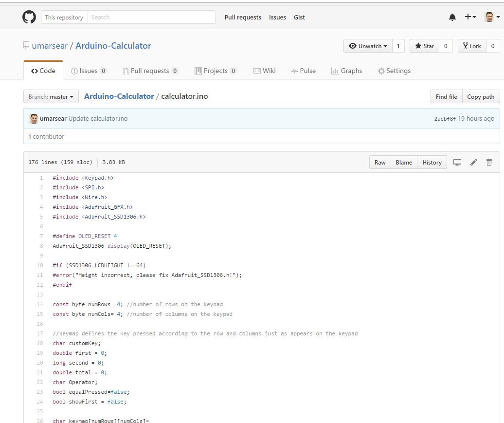The height and width of the screenshot is (423, 504).
Task: Open Blame view
Action: [x=404, y=163]
